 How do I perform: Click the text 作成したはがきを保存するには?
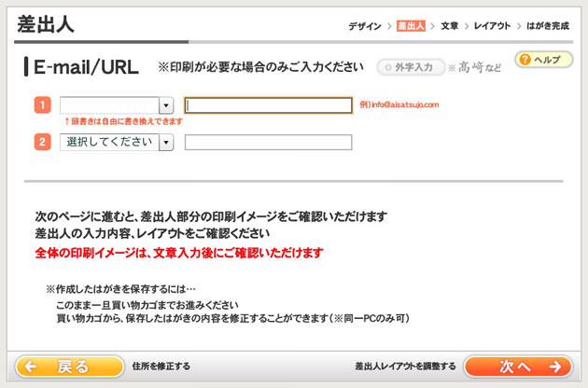pyautogui.click(x=120, y=289)
